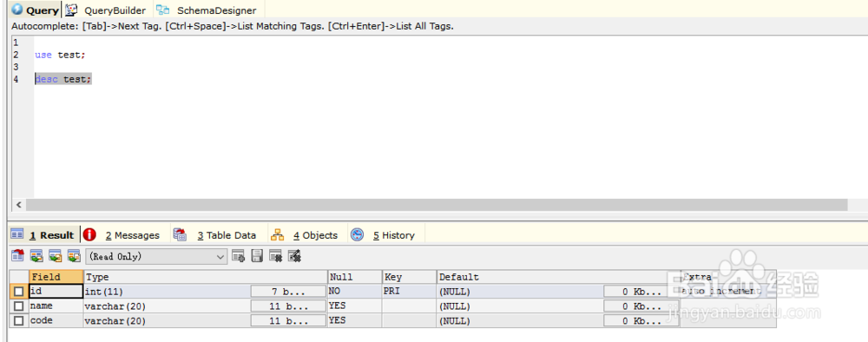Tick the checkbox for the name row
The width and height of the screenshot is (868, 342).
coord(19,306)
